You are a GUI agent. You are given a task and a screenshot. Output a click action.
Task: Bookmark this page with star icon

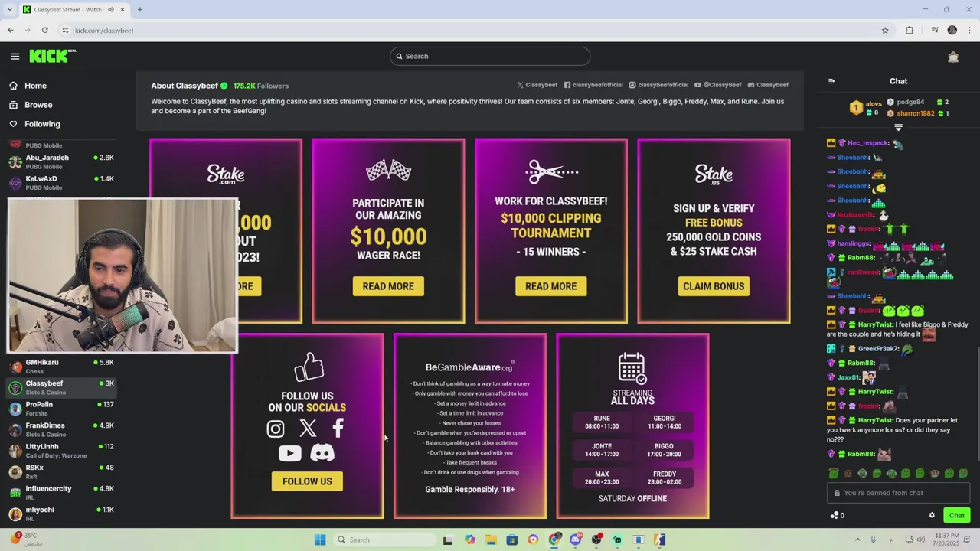pos(885,30)
